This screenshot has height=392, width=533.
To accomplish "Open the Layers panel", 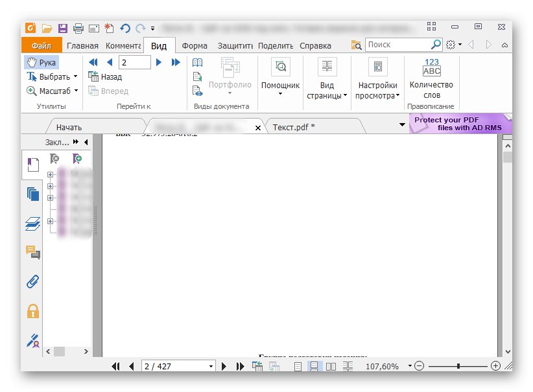I will 33,224.
